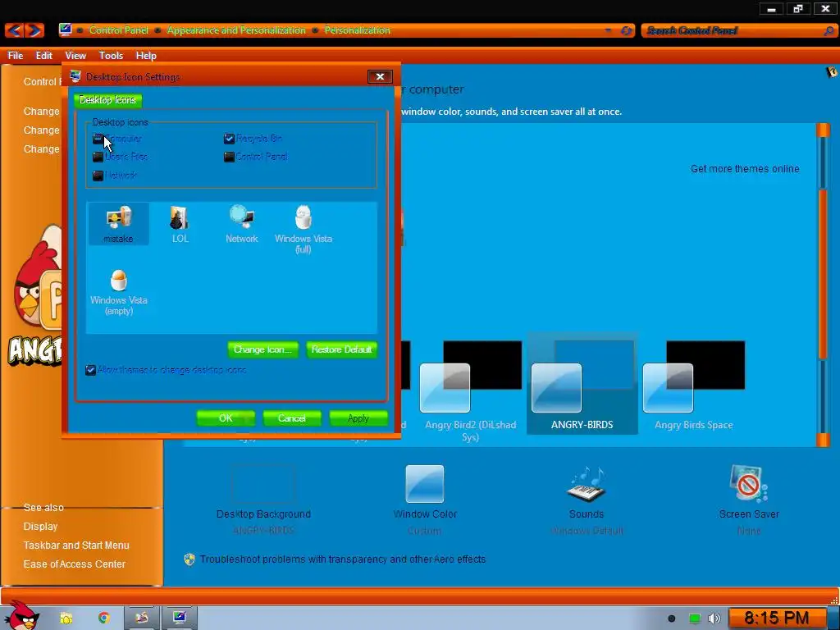The image size is (840, 630).
Task: Click the green network tray icon
Action: coord(694,619)
